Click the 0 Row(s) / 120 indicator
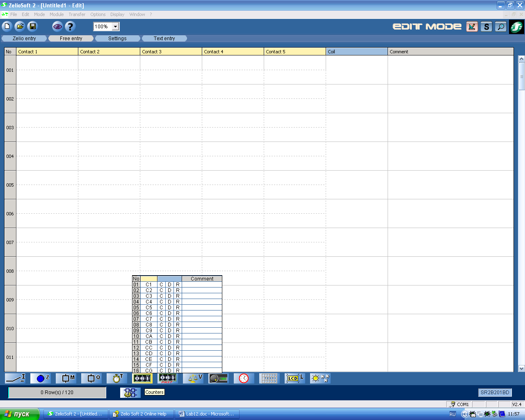 [57, 393]
